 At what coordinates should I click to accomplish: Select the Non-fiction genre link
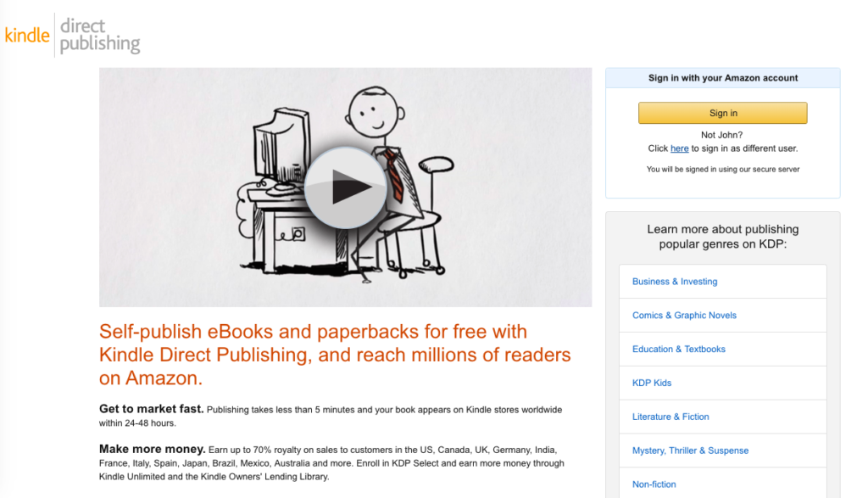coord(654,484)
